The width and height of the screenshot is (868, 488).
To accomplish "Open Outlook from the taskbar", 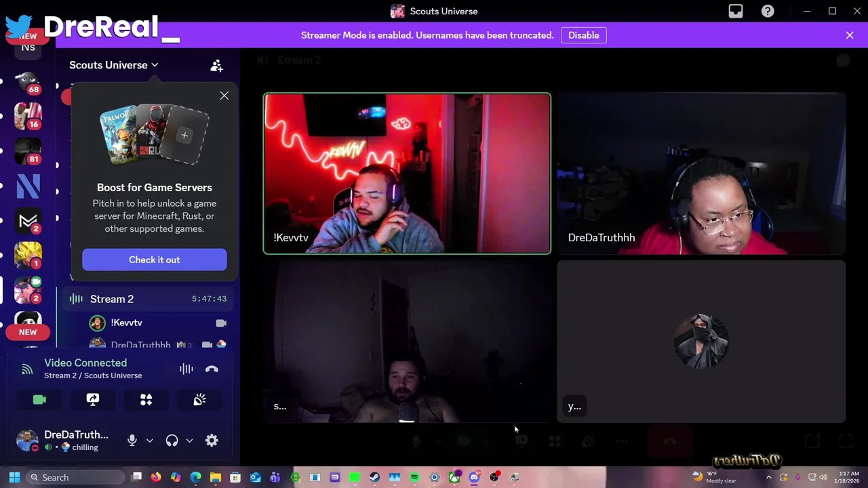I will tap(255, 477).
